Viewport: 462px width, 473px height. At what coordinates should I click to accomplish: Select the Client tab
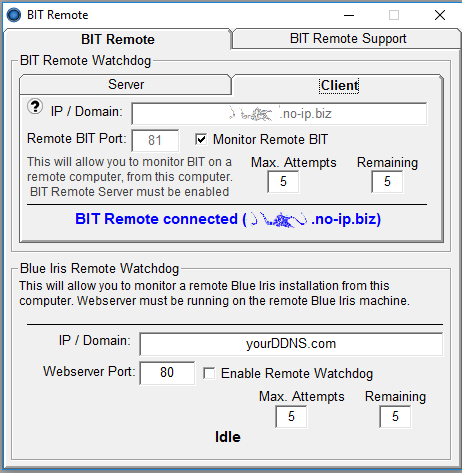(339, 86)
